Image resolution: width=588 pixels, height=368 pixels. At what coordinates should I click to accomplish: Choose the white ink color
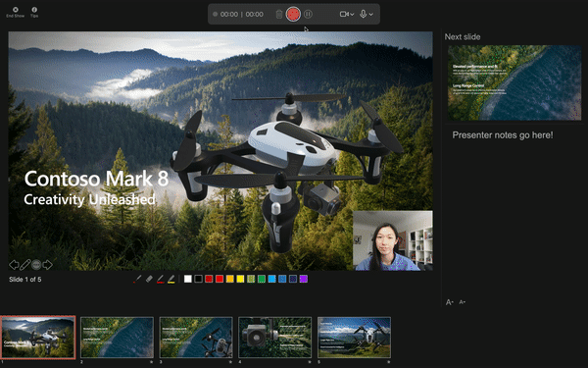pyautogui.click(x=188, y=279)
